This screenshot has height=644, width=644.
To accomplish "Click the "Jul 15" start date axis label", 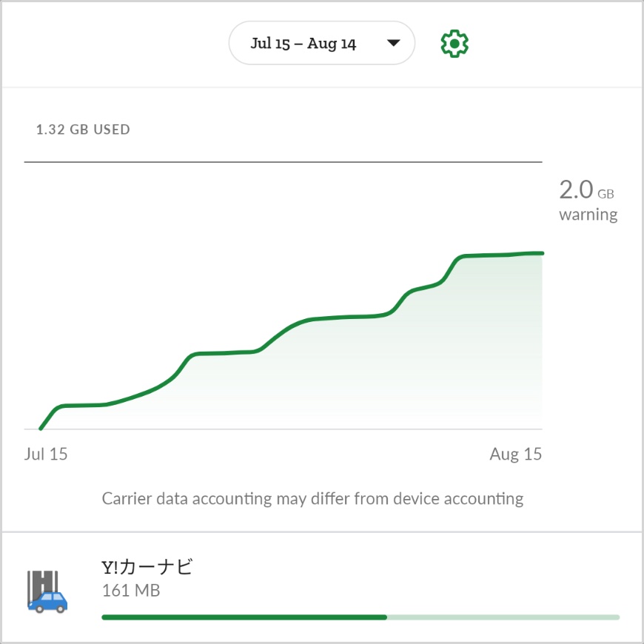I will [x=46, y=454].
